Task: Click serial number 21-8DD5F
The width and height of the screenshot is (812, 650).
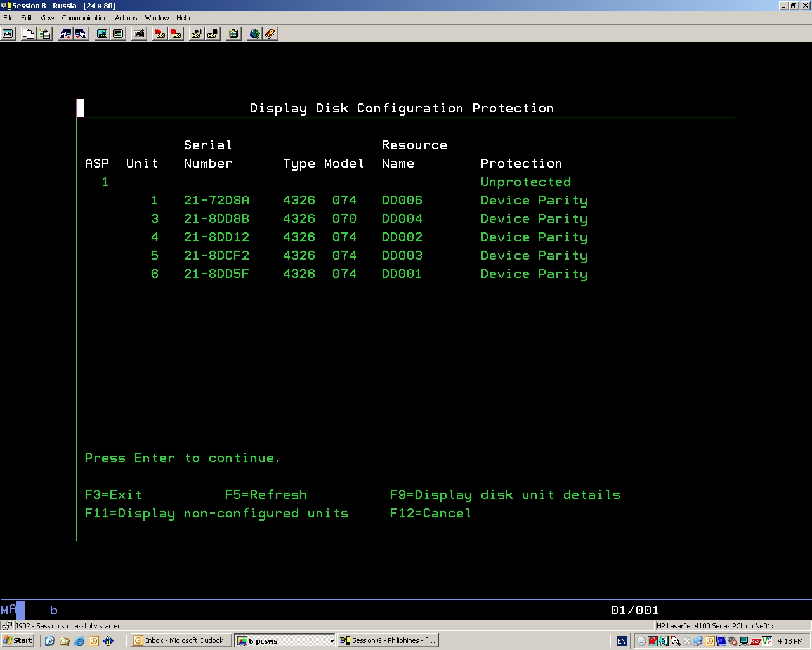Action: pyautogui.click(x=216, y=274)
